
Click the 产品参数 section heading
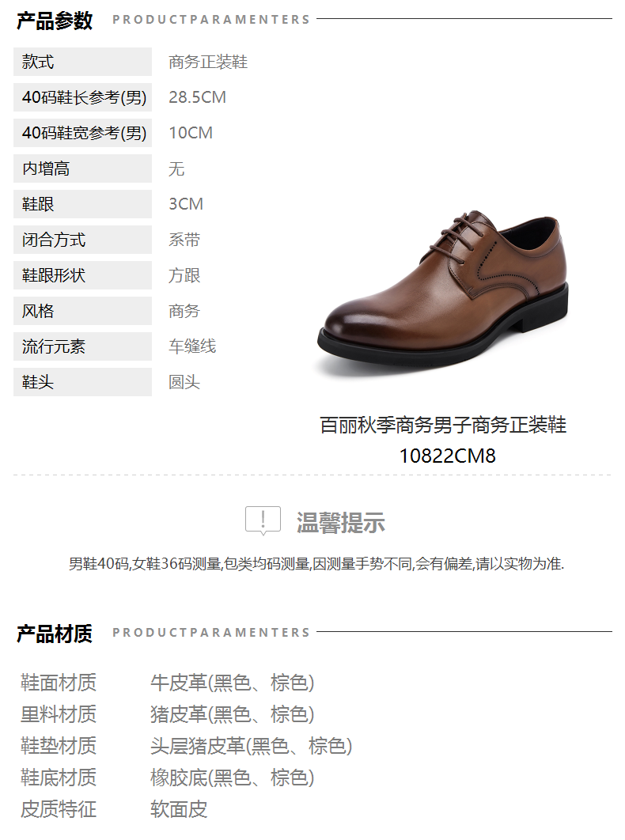pos(54,21)
